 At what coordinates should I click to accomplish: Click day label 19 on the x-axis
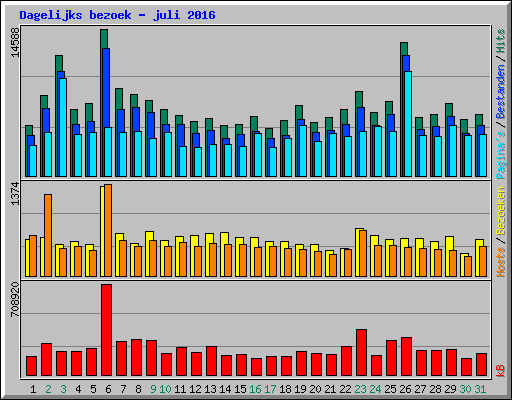coord(300,389)
